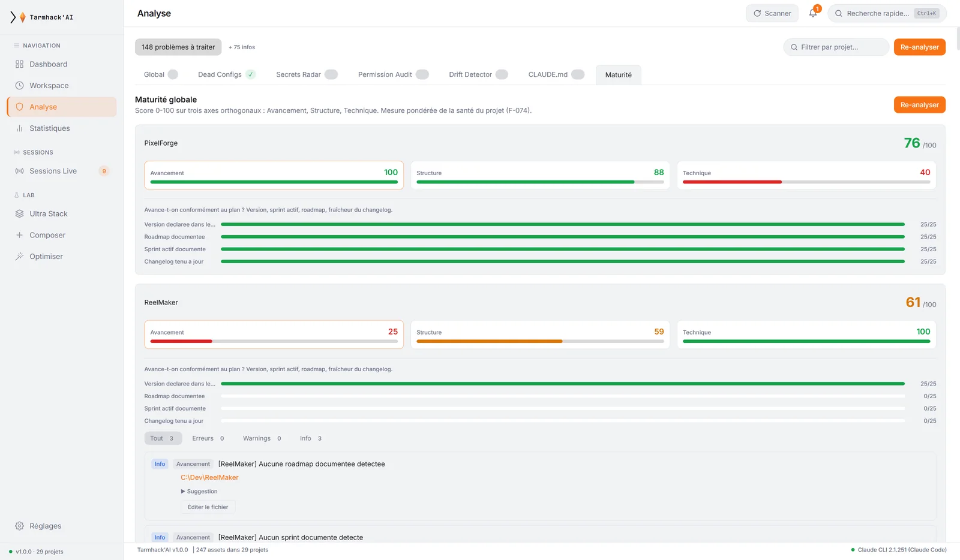Click the Sessions Live count badge
The width and height of the screenshot is (960, 560).
pyautogui.click(x=104, y=171)
